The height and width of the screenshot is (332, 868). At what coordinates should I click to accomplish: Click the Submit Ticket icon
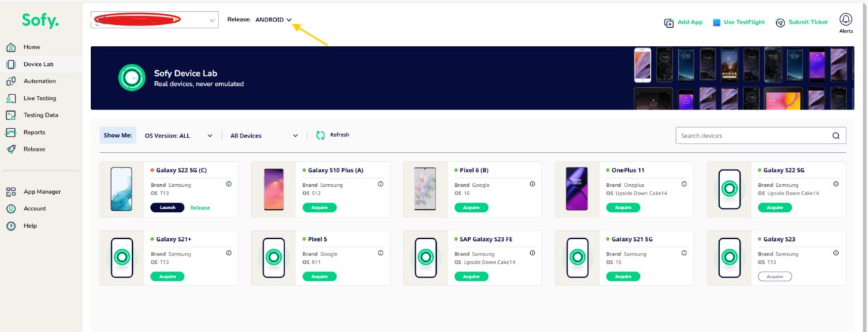[780, 22]
